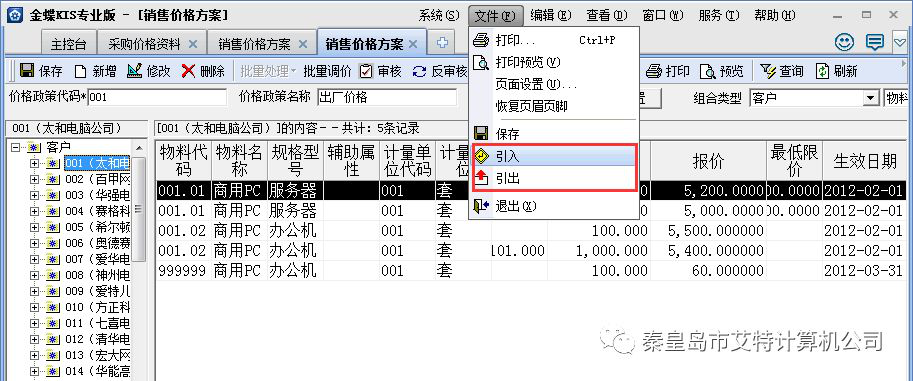Click the Query (查询) filter icon
Screen dimensions: 913x381
coord(769,71)
